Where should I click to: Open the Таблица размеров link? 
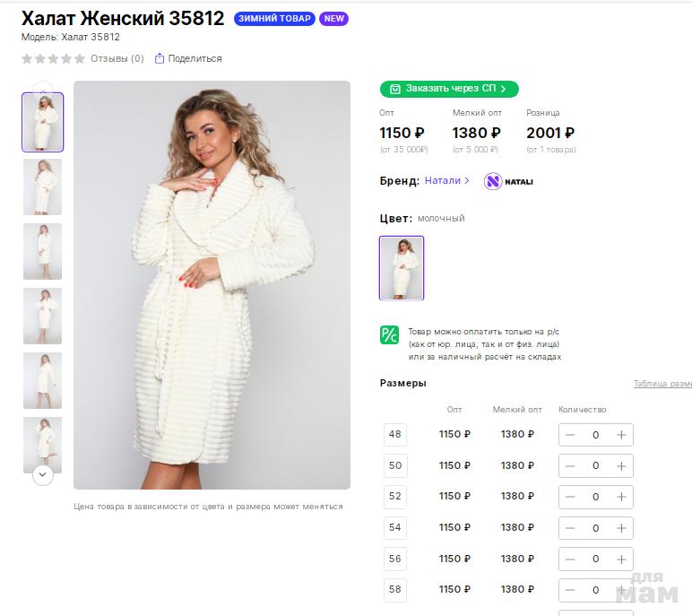662,384
